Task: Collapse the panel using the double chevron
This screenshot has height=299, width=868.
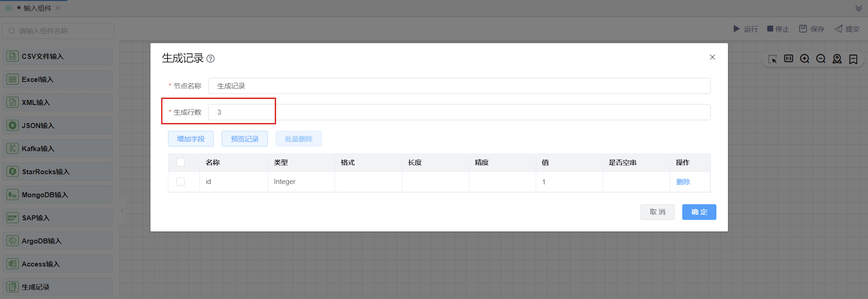Action: click(x=858, y=8)
